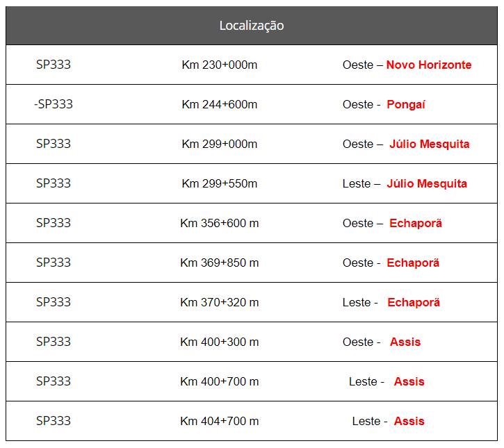504x448 pixels.
Task: Click the "Km 356+600 m" cell
Action: [219, 223]
